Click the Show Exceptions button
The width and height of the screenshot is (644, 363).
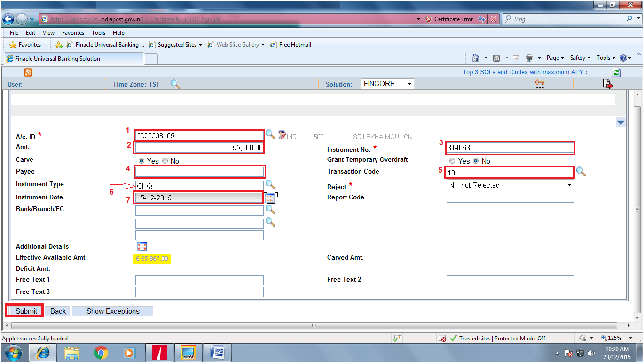112,311
